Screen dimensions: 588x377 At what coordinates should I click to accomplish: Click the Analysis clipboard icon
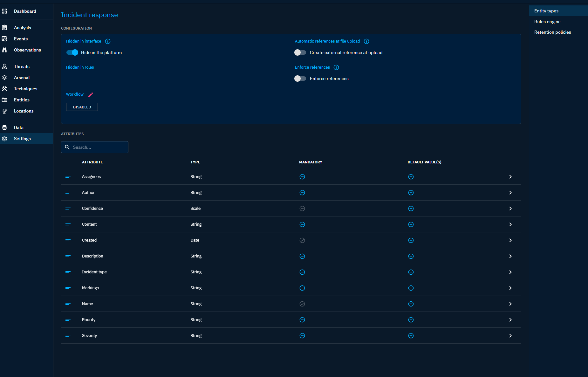(x=4, y=28)
